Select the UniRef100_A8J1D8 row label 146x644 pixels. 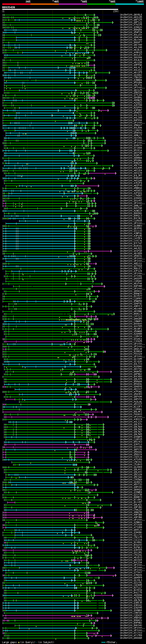(x=131, y=63)
